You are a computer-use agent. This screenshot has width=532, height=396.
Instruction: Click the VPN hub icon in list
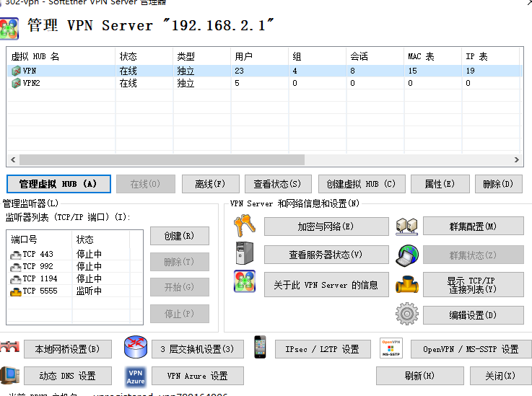coord(16,71)
